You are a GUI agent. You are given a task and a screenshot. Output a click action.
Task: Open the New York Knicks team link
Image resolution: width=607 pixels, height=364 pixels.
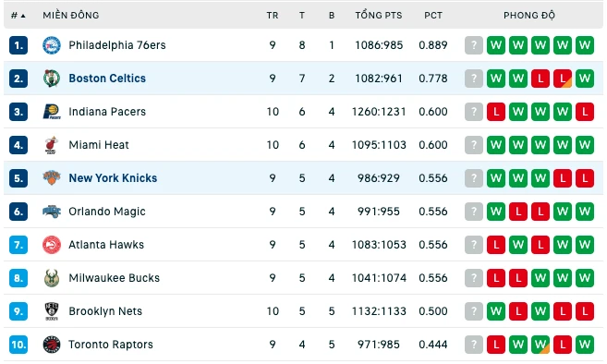coord(113,178)
